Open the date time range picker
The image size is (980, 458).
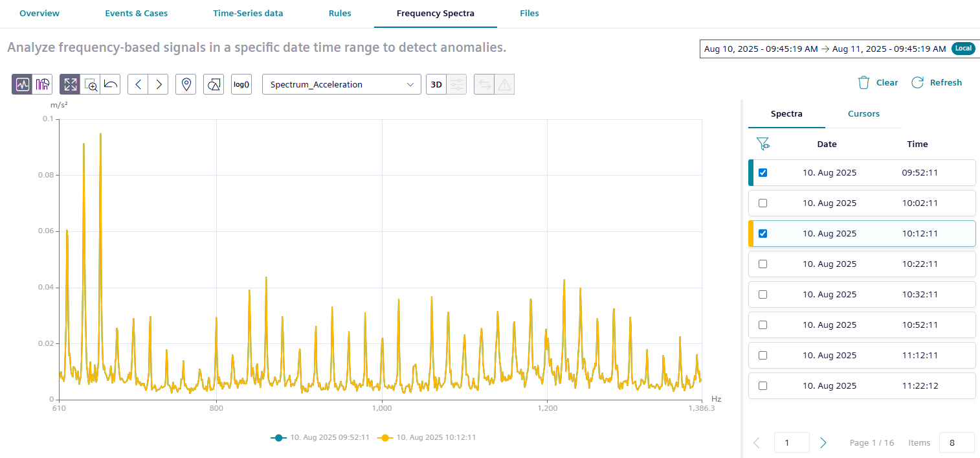(x=825, y=49)
